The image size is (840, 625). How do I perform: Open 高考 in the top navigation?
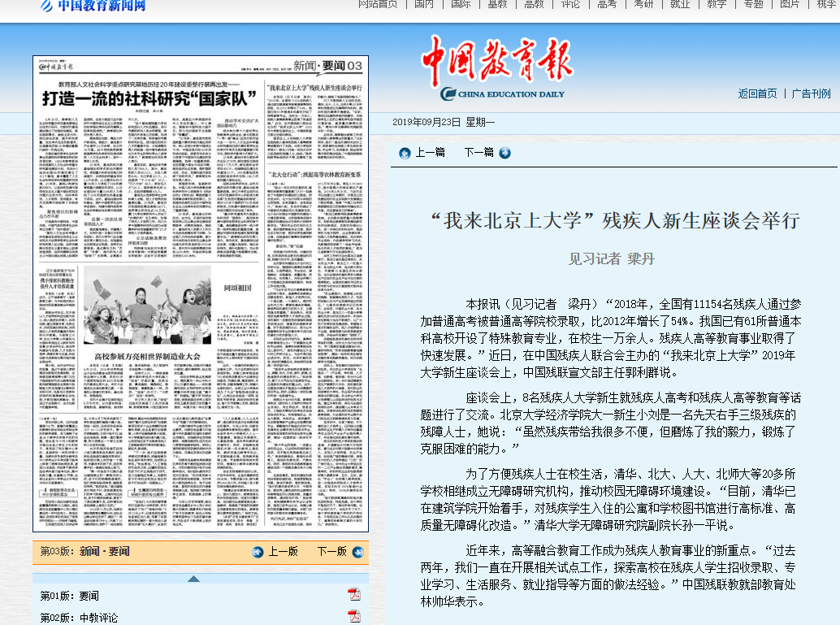tap(607, 4)
